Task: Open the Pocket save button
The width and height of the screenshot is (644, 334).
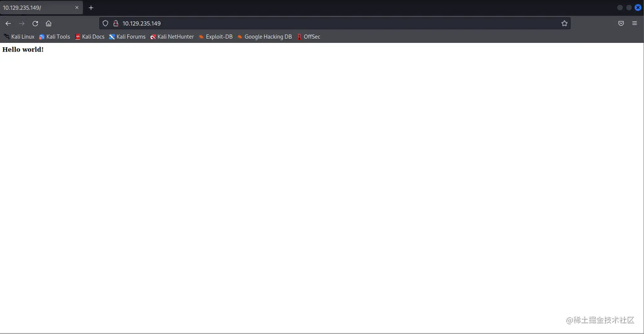Action: click(621, 23)
